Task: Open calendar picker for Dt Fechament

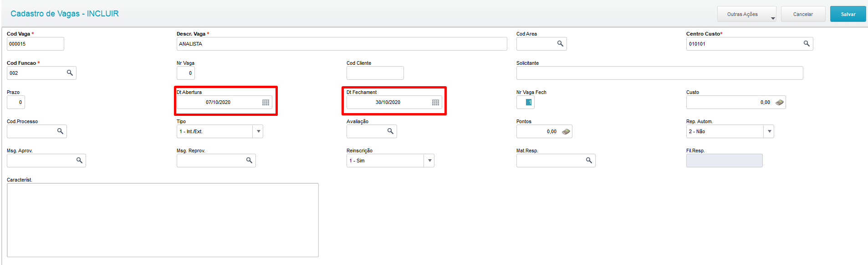Action: (436, 102)
